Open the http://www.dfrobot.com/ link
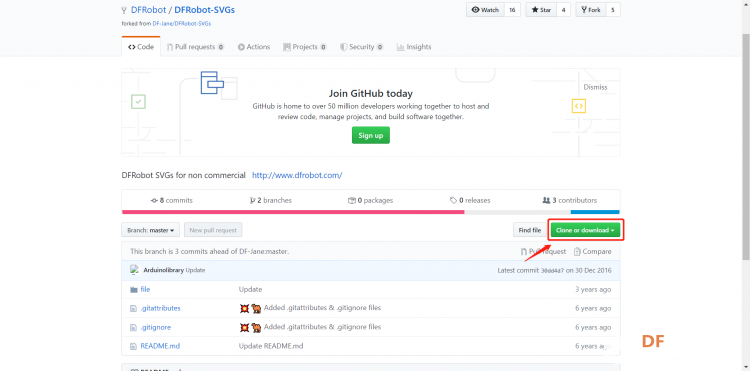Screen dimensions: 750x371 [x=297, y=175]
